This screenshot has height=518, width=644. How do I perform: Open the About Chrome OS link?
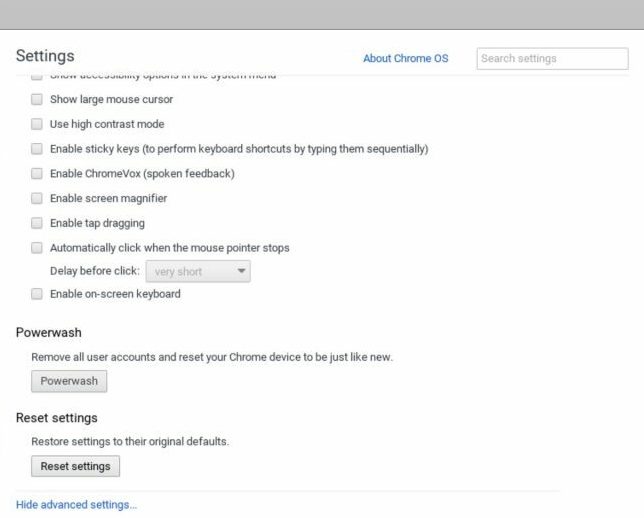point(405,58)
